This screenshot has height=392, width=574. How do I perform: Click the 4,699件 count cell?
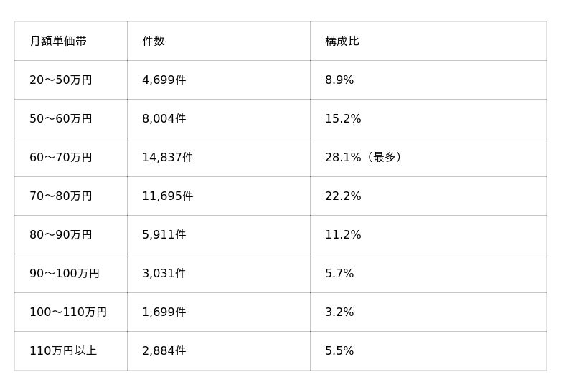pos(164,80)
